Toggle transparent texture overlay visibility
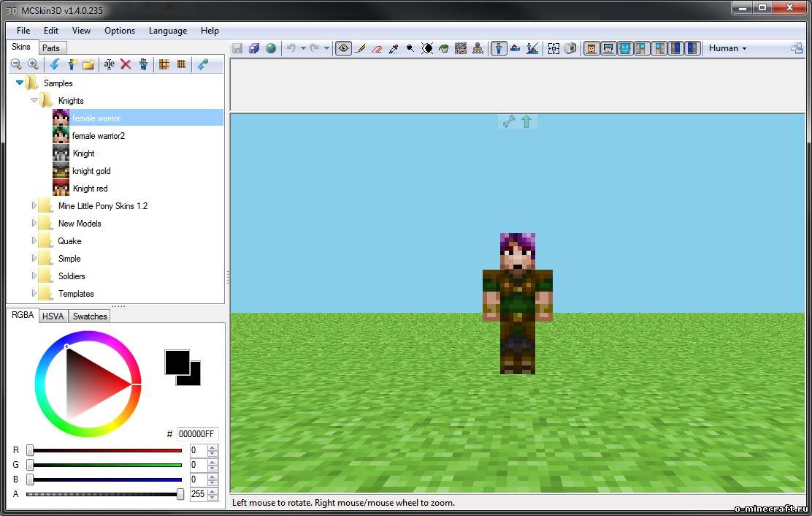This screenshot has height=516, width=812. click(x=343, y=48)
